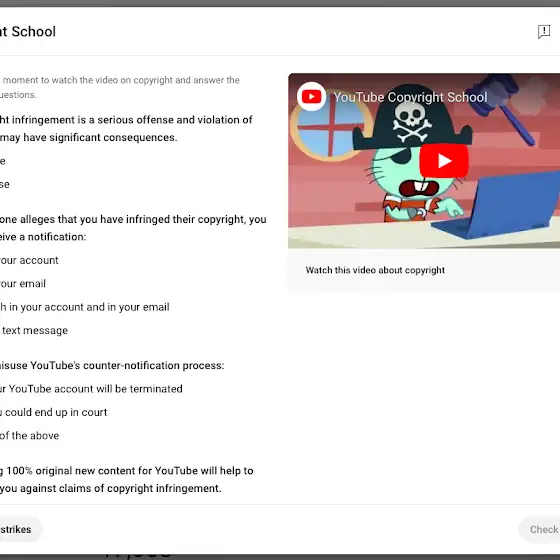The height and width of the screenshot is (560, 560).
Task: Click the '100% original new content' question
Action: click(127, 480)
